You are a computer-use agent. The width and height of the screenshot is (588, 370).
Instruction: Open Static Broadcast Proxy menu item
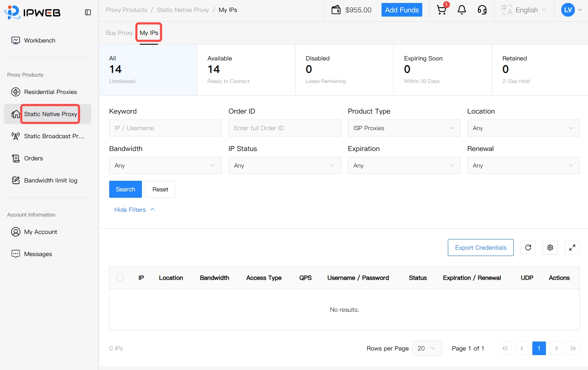(x=48, y=136)
